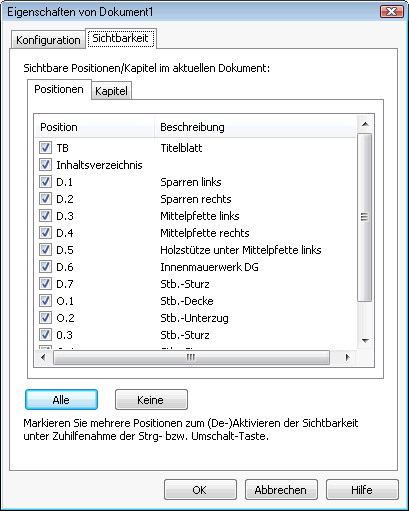Toggle the Inhaltsverzeichnis checkbox

[x=45, y=164]
